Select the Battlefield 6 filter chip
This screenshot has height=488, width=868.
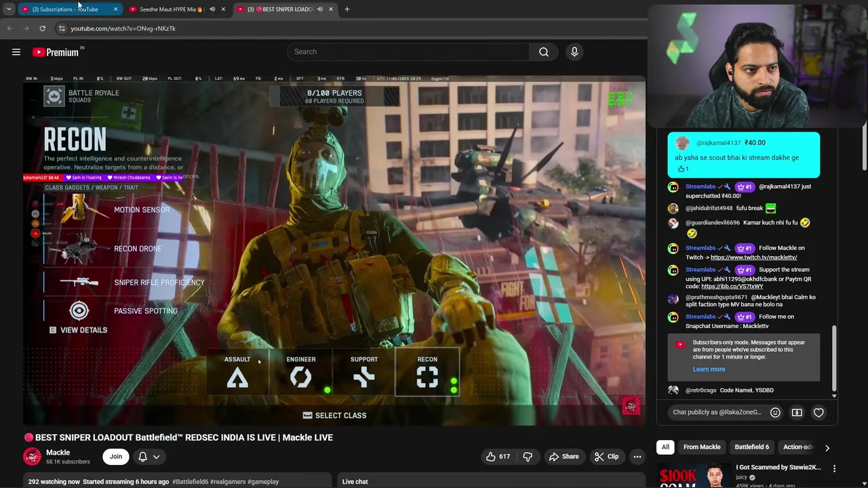(x=751, y=447)
